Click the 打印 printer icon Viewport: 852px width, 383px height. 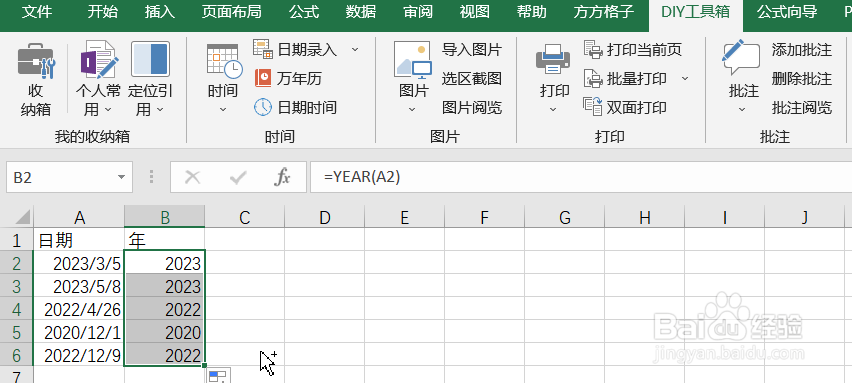coord(553,59)
